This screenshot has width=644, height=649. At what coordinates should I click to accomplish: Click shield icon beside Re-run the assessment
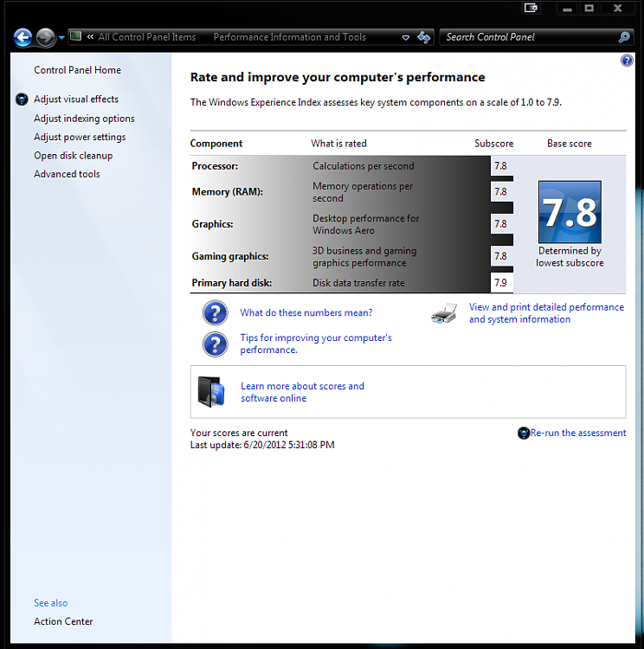524,433
